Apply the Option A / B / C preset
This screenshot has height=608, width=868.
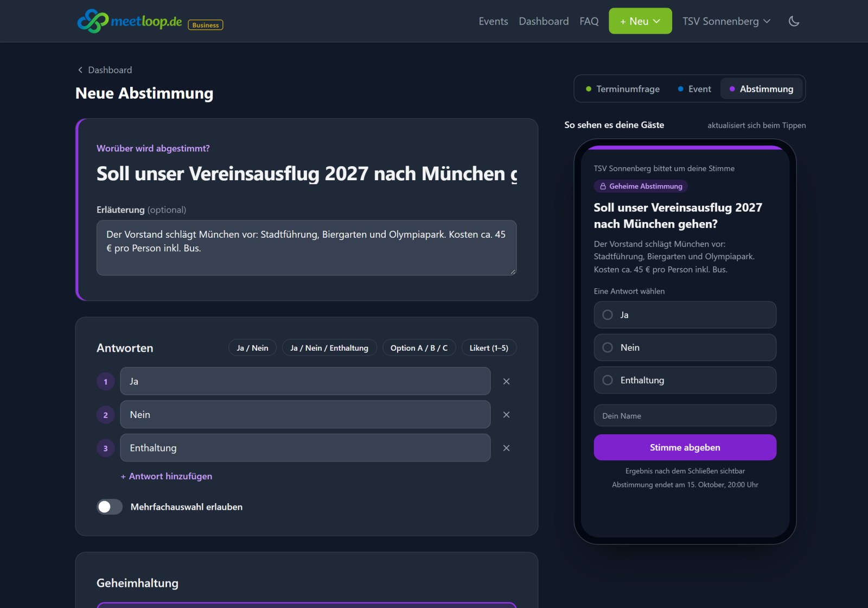[x=419, y=348]
